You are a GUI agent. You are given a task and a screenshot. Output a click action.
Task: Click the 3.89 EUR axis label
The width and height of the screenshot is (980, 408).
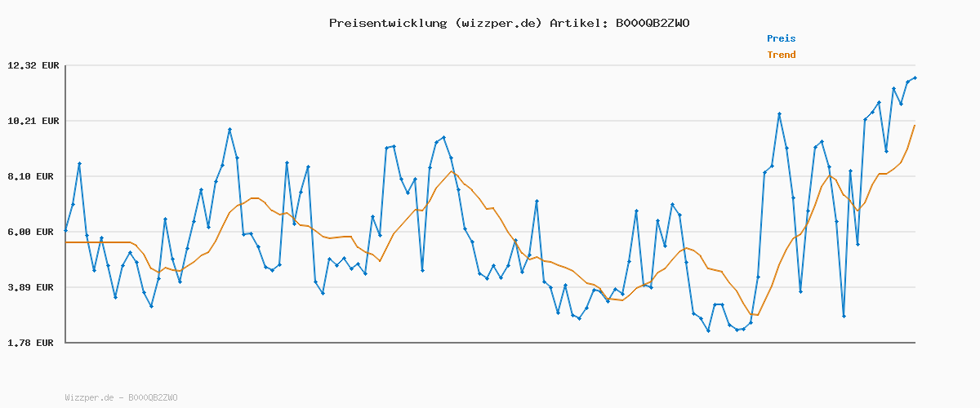33,287
